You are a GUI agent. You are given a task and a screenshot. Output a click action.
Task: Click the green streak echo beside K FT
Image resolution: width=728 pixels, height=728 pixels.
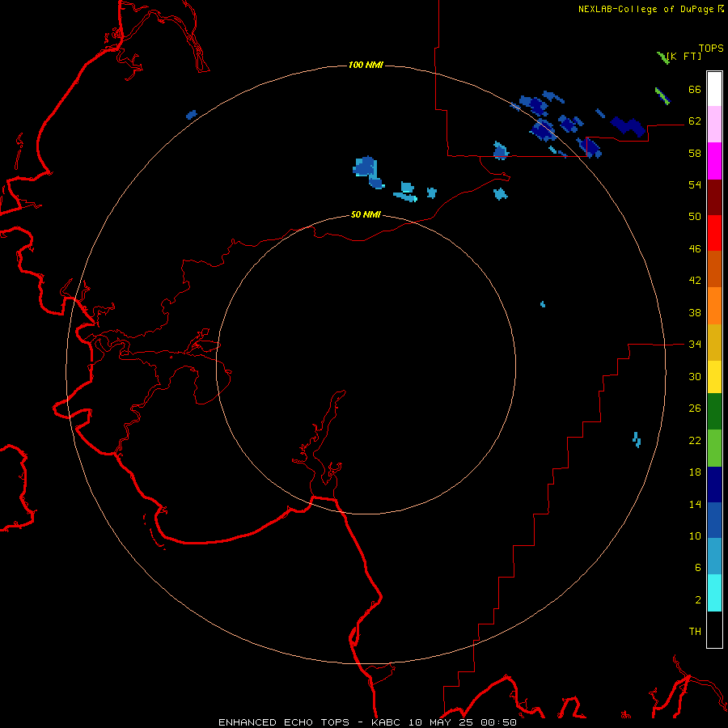[662, 57]
